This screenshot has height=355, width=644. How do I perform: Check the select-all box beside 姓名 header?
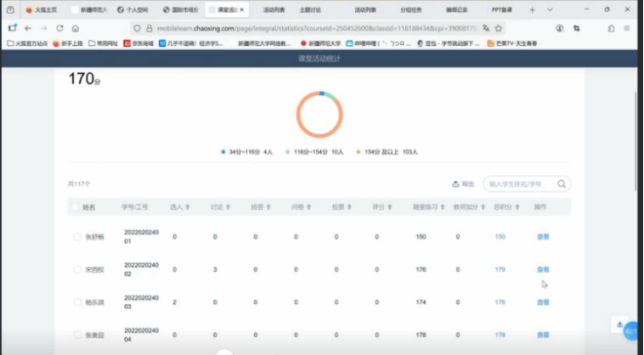(75, 206)
